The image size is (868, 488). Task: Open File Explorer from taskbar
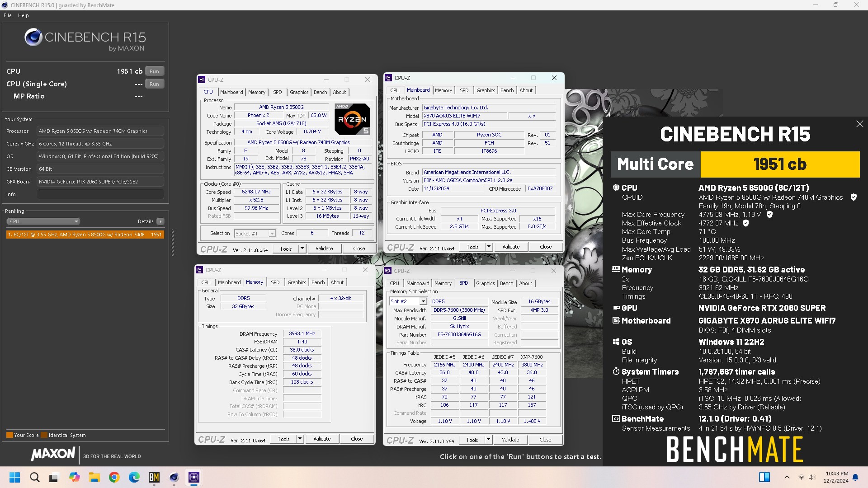coord(94,477)
